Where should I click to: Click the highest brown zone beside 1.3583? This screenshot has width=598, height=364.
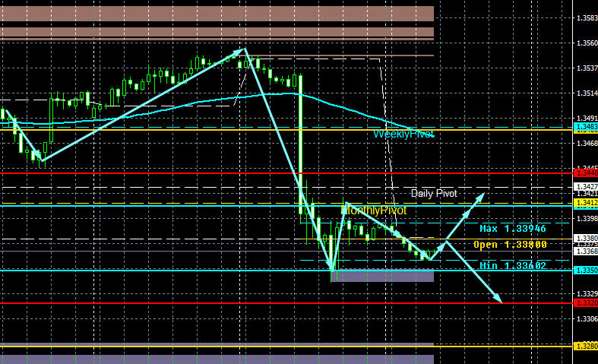[217, 14]
